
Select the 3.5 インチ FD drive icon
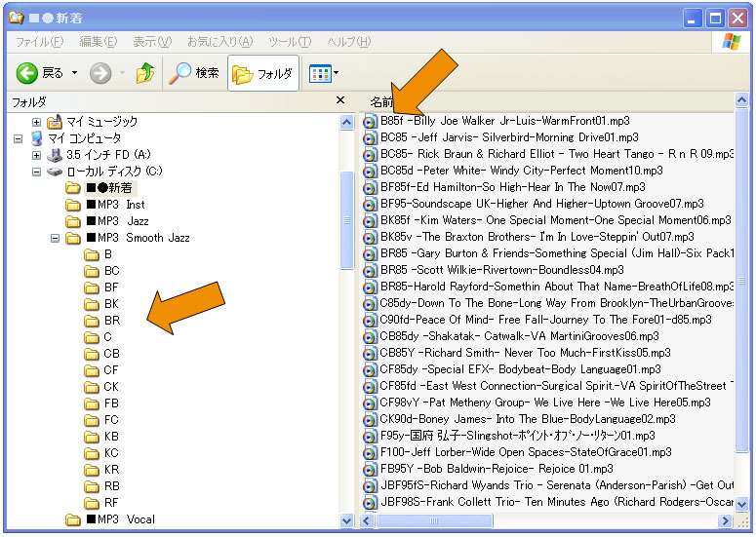click(x=55, y=155)
